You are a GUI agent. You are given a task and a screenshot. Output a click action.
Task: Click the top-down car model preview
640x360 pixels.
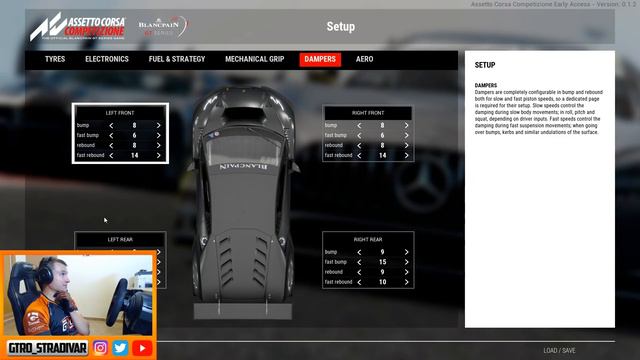point(243,202)
